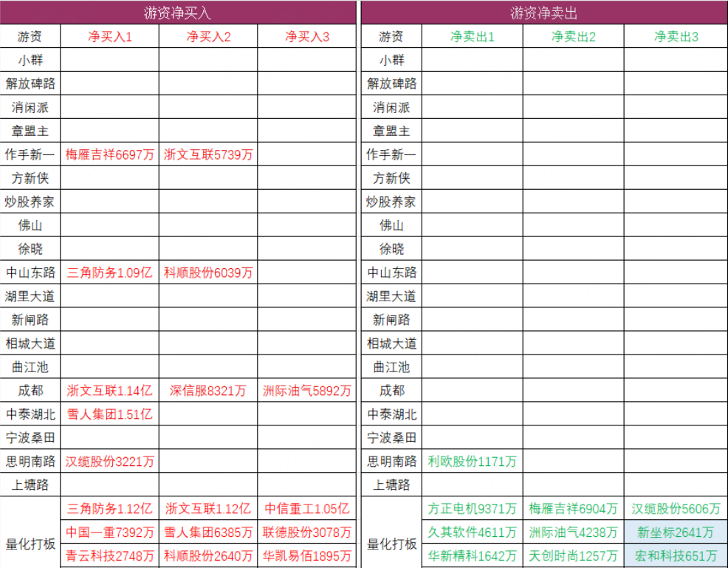The width and height of the screenshot is (728, 568).
Task: Select 上塘路 row label in 游资净卖出 table
Action: (x=391, y=485)
